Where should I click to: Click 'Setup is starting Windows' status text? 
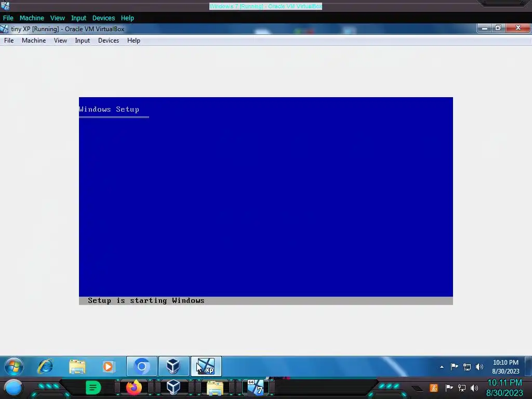[146, 301]
